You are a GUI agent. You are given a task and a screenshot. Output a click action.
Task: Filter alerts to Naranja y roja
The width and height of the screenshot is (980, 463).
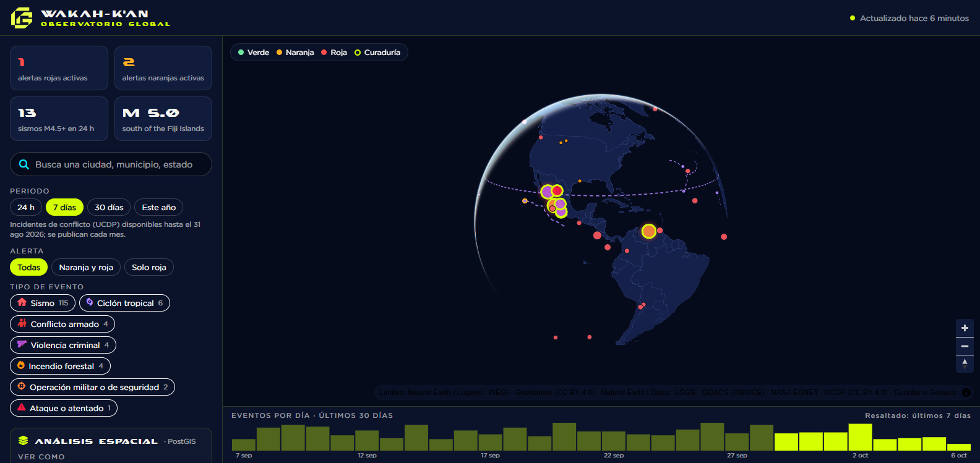click(86, 267)
